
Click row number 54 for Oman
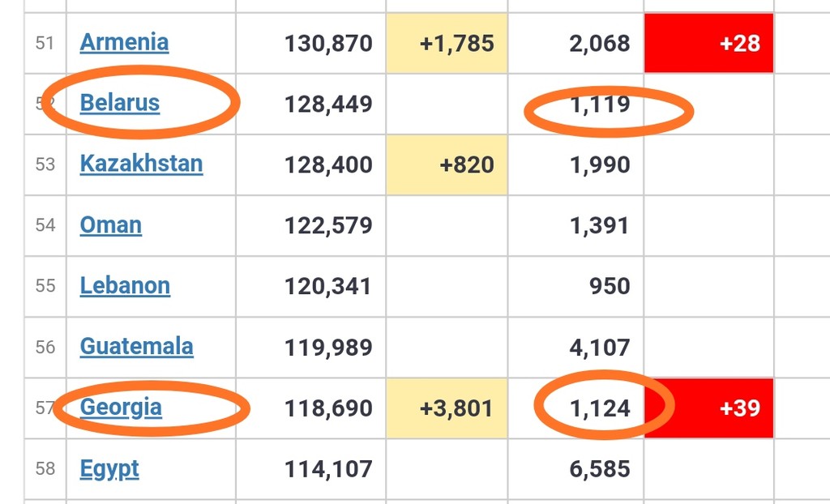(x=45, y=225)
